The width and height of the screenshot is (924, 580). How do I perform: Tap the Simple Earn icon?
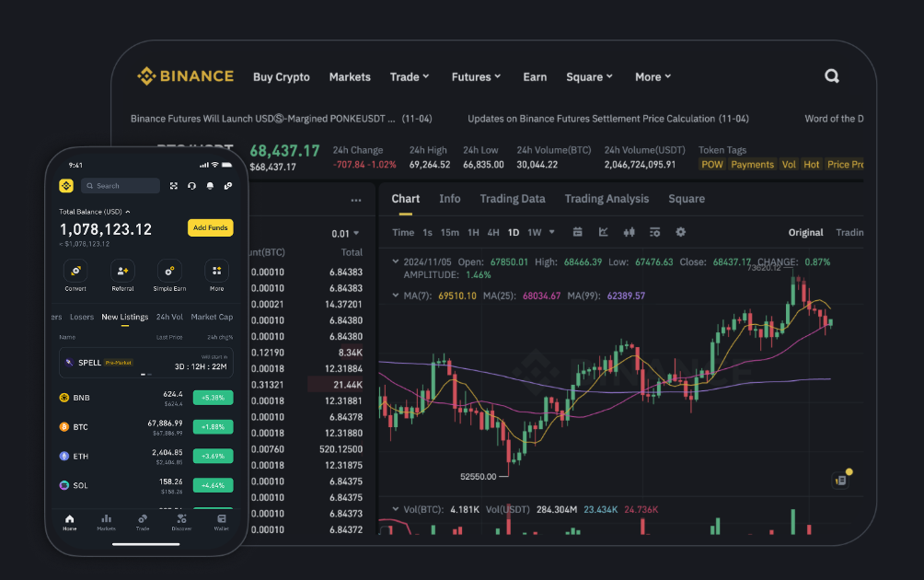pyautogui.click(x=169, y=271)
